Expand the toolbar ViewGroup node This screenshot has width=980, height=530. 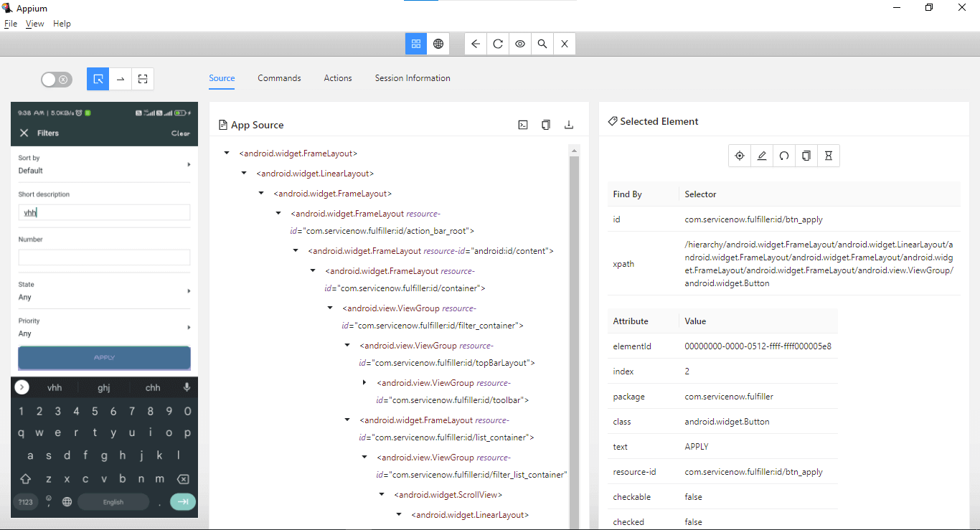tap(364, 383)
